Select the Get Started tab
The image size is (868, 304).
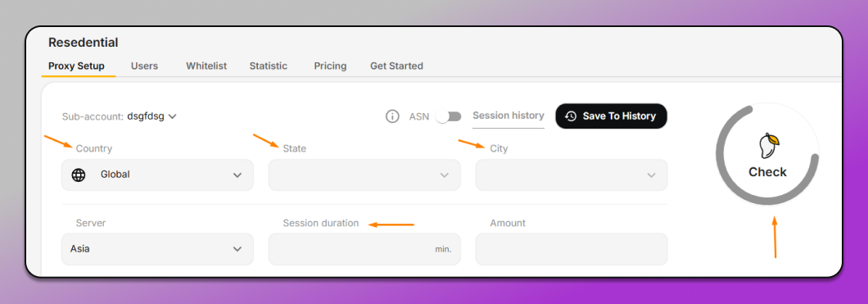tap(396, 66)
